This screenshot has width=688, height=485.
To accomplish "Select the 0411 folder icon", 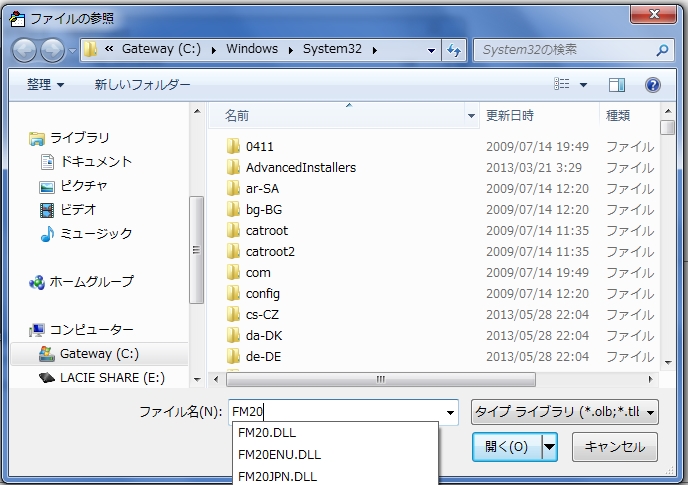I will pyautogui.click(x=233, y=146).
